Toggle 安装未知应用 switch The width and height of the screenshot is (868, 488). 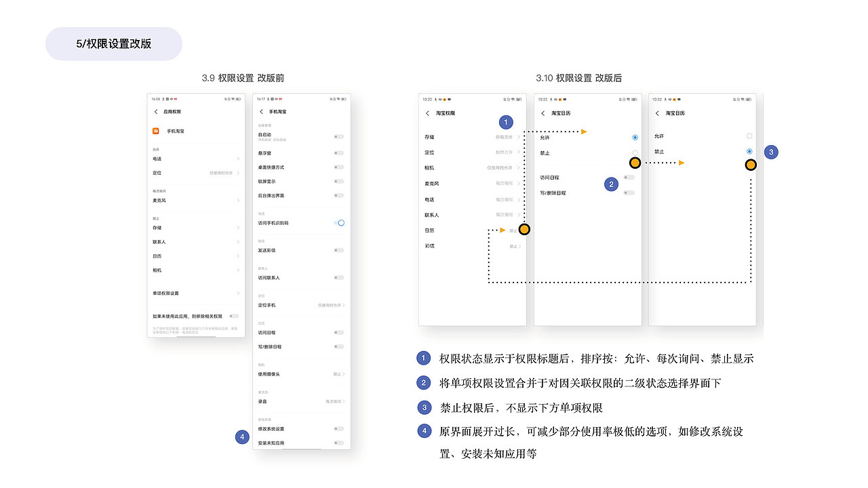pos(339,443)
